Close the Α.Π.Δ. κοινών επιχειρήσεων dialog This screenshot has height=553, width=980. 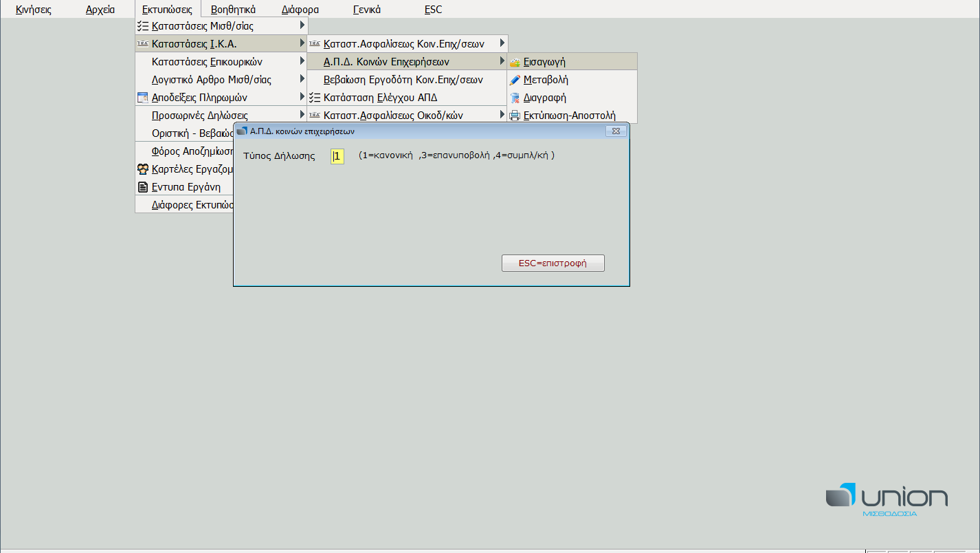[616, 131]
